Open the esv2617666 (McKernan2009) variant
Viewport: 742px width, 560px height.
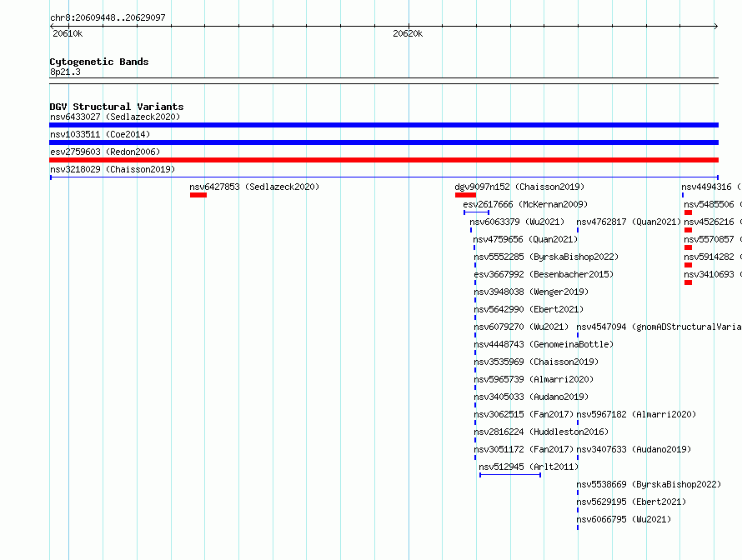[525, 204]
